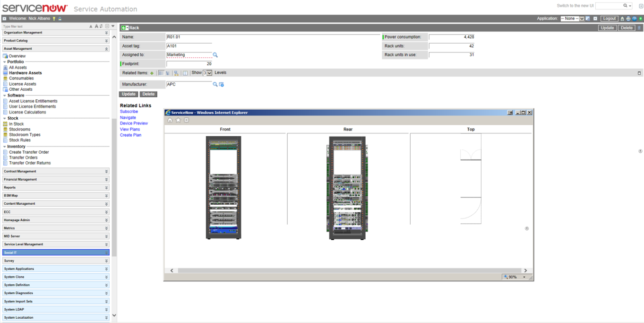Viewport: 644px width, 323px height.
Task: Open the navigator options dropdown arrow
Action: coord(113,26)
